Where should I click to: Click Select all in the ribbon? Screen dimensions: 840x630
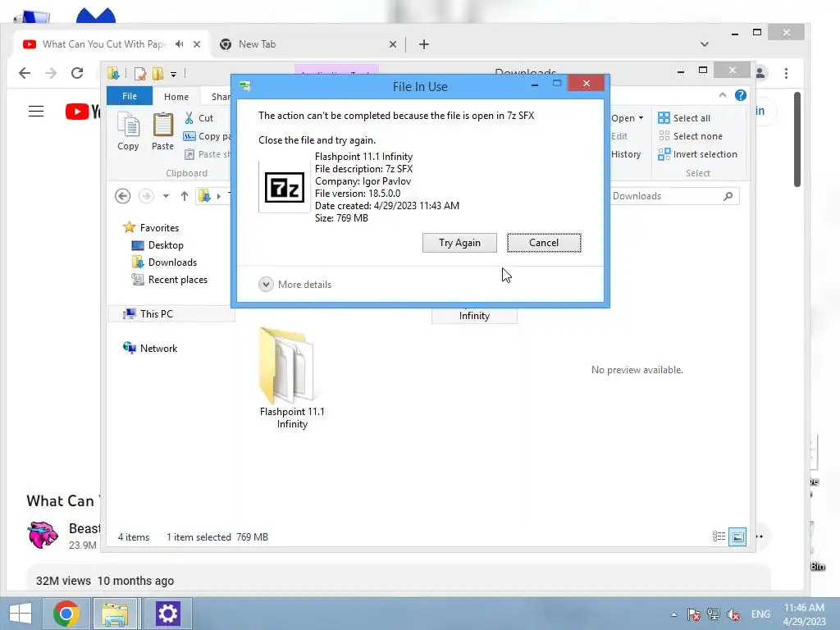click(x=685, y=118)
